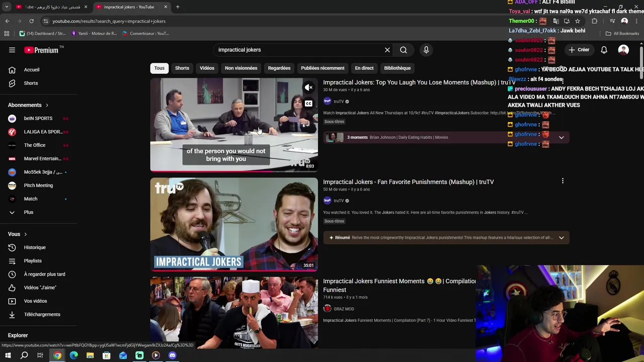
Task: Open Pitch Meeting subscription
Action: (38, 185)
